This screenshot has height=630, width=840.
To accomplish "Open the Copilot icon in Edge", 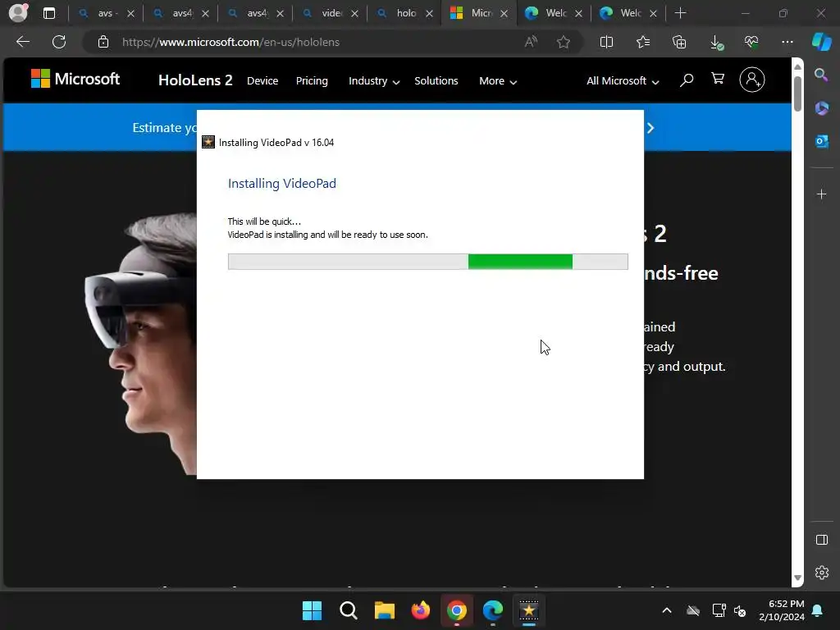I will [x=822, y=42].
